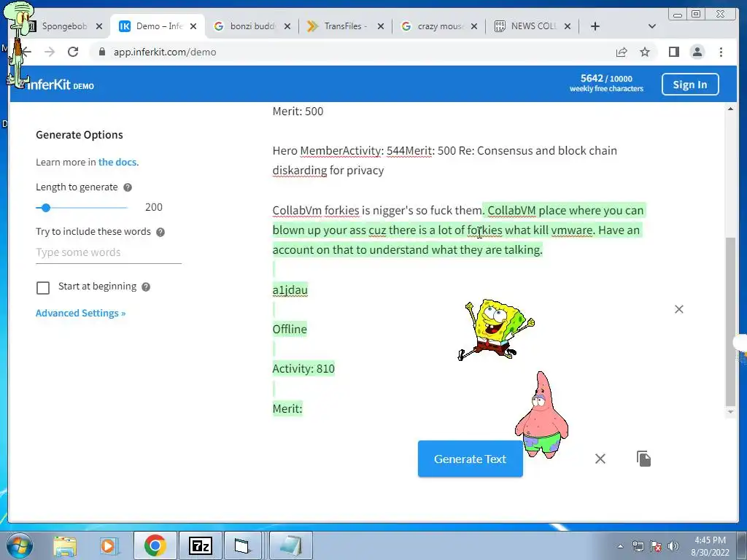This screenshot has width=747, height=560.
Task: Close the NEWS COLL tab
Action: pyautogui.click(x=568, y=27)
